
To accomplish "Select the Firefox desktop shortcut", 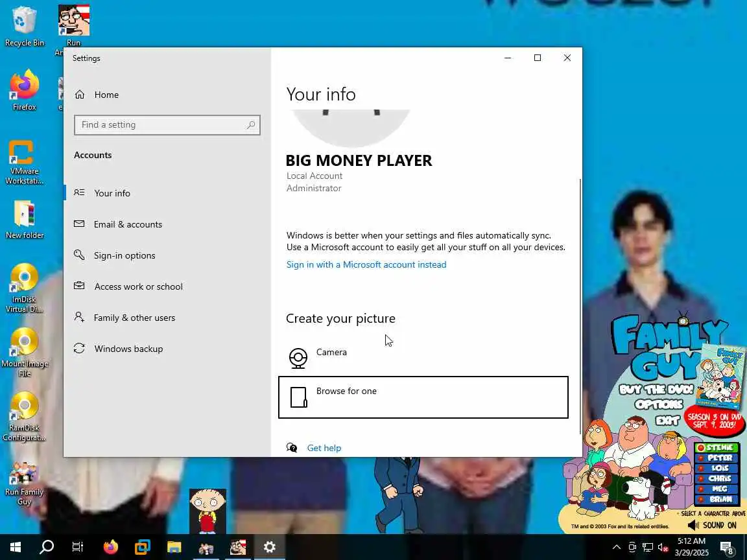I will coord(24,90).
